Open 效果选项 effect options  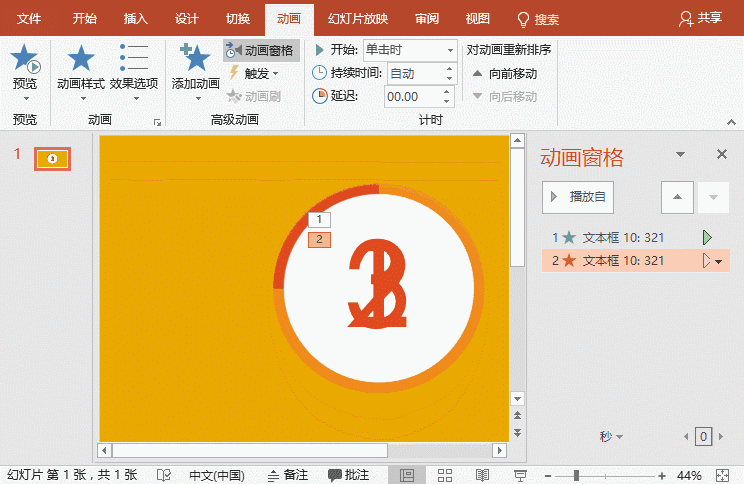[x=133, y=68]
